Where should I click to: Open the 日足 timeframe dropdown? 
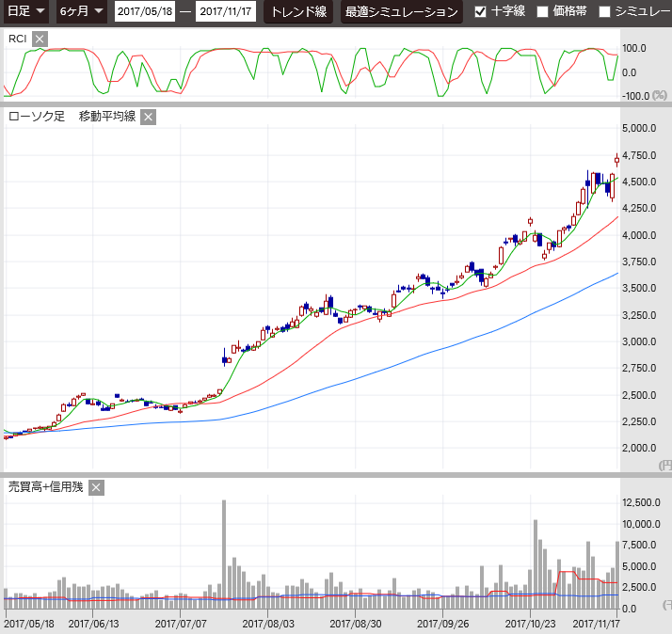(26, 11)
